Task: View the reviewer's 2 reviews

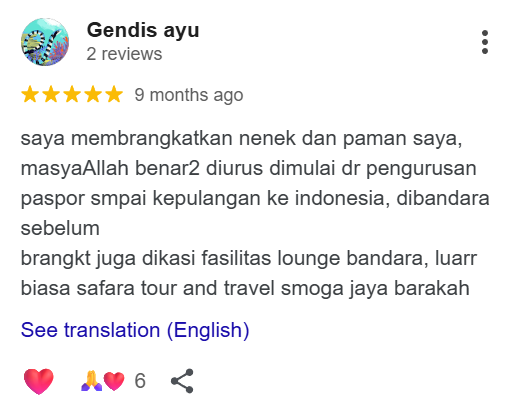Action: pyautogui.click(x=124, y=54)
